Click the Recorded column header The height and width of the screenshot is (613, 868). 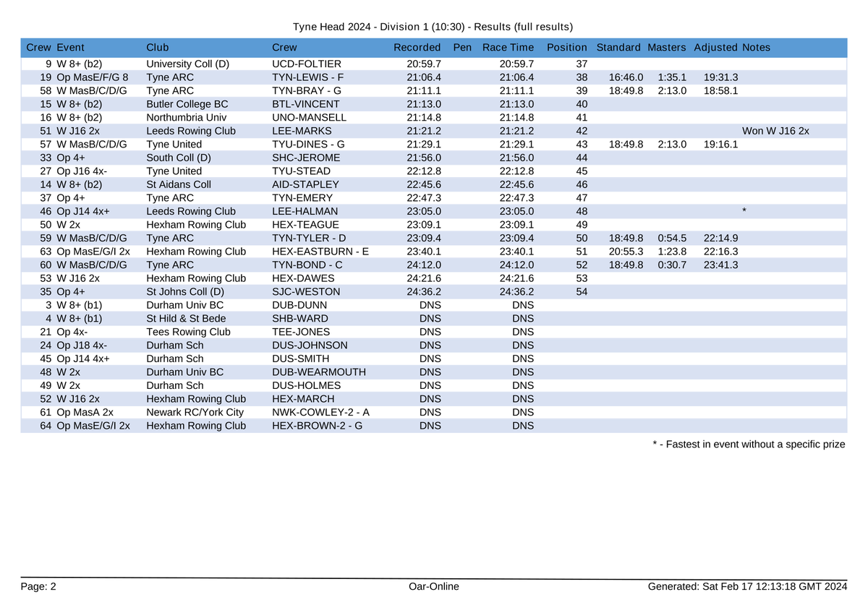(417, 48)
